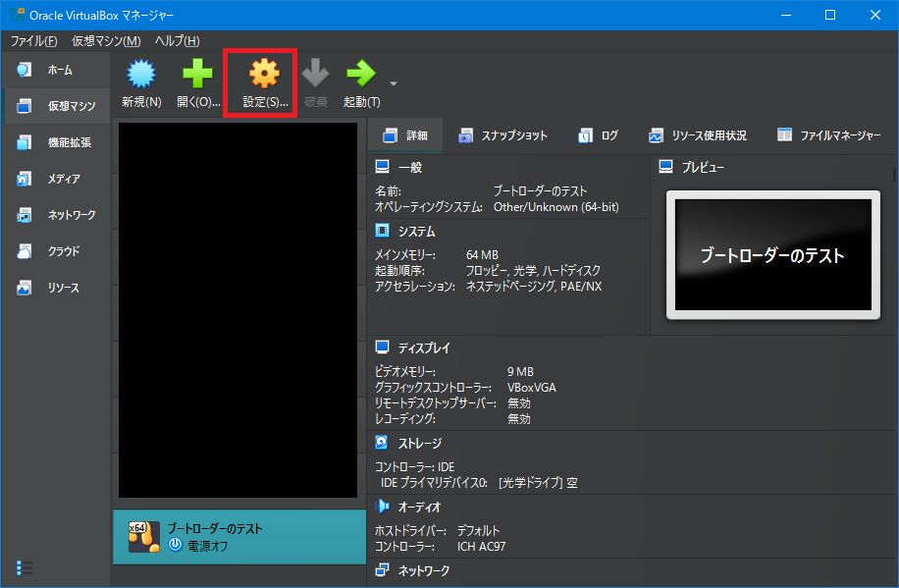Click the ネステッドページング, PAE/NX value
The width and height of the screenshot is (899, 588).
[534, 287]
